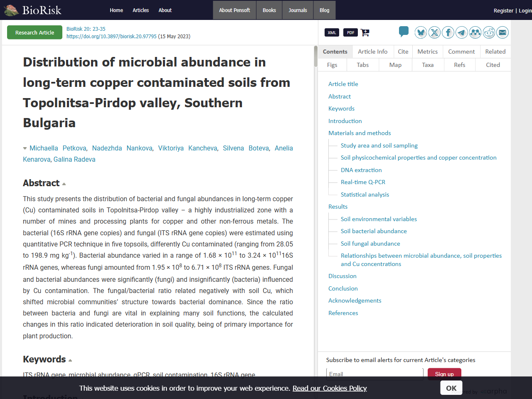Open the article DOI link

[x=111, y=36]
